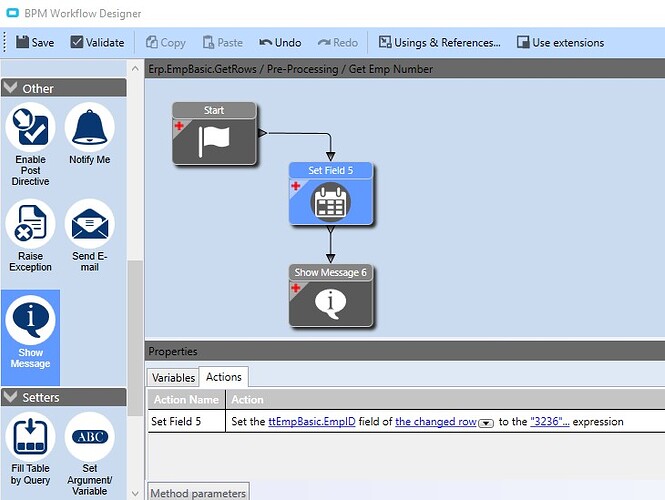
Task: Click the Show Message 6 node
Action: [x=330, y=296]
